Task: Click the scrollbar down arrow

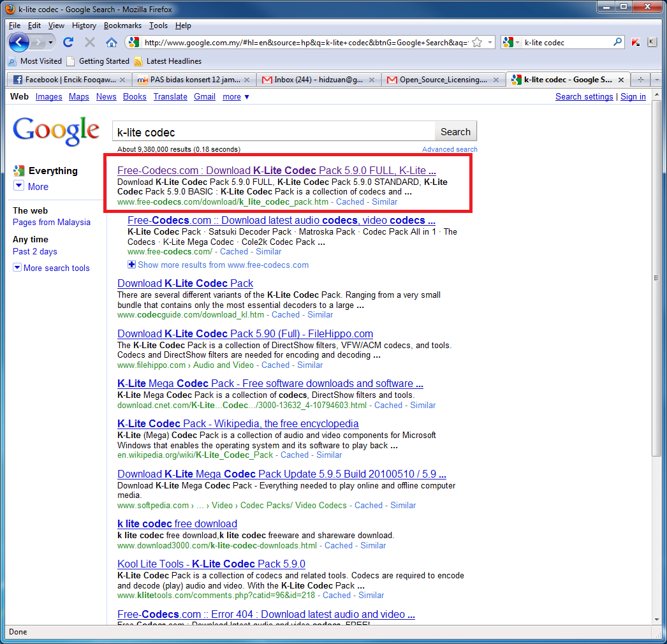Action: [656, 620]
